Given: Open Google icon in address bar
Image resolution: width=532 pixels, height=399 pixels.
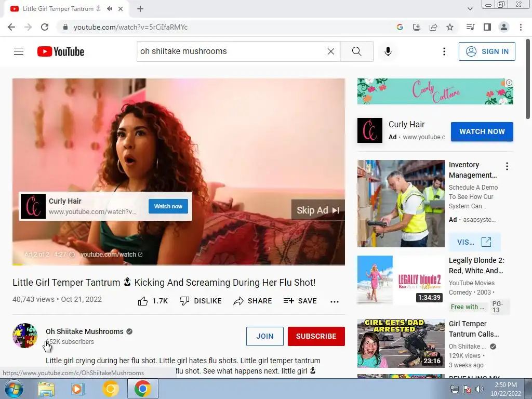Looking at the screenshot, I should [x=400, y=27].
